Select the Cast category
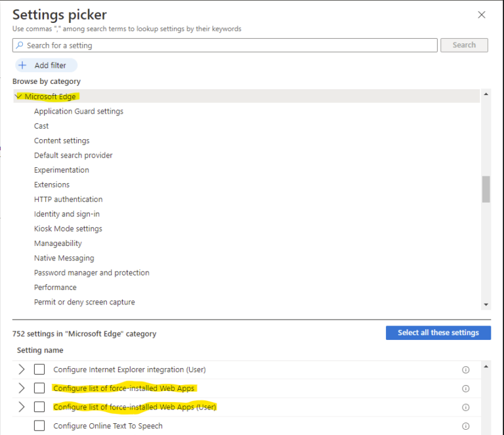Screen dimensions: 504x435 tap(41, 126)
